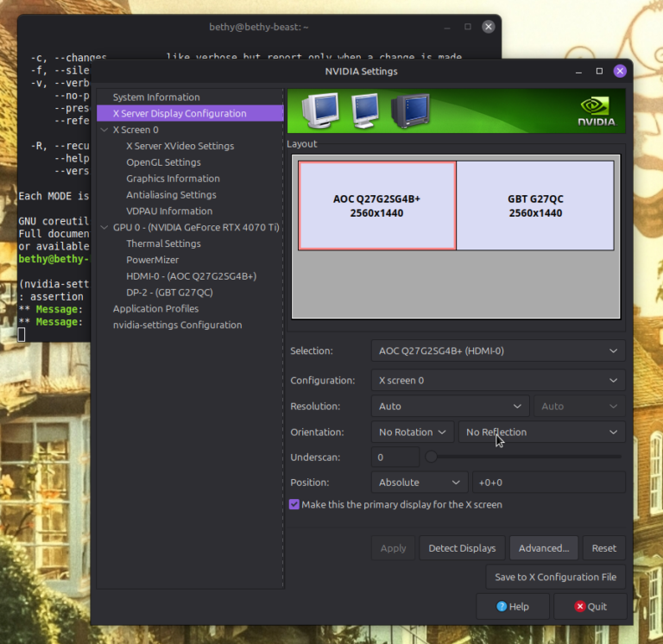Open the No Reflection dropdown

pyautogui.click(x=541, y=432)
